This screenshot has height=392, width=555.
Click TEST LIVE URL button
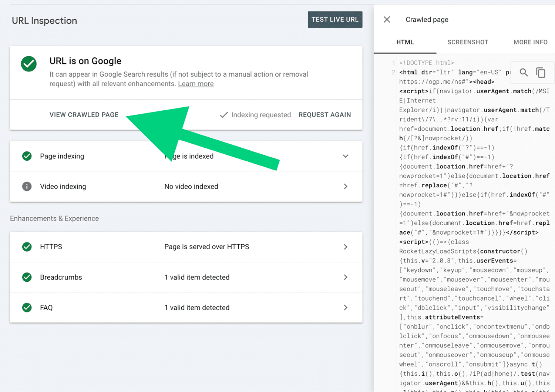pos(335,20)
